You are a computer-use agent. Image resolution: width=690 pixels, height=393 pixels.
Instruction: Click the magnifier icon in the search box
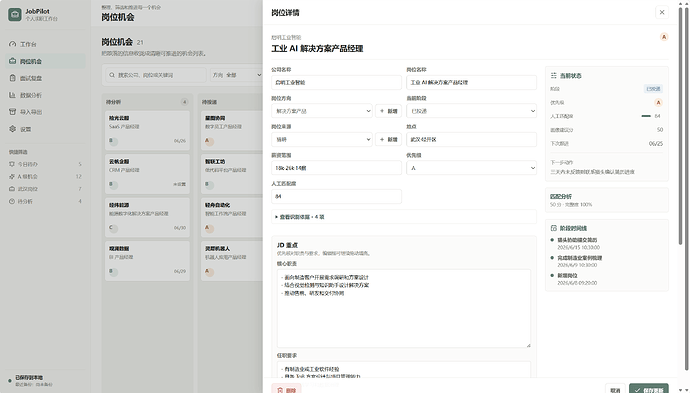point(112,75)
